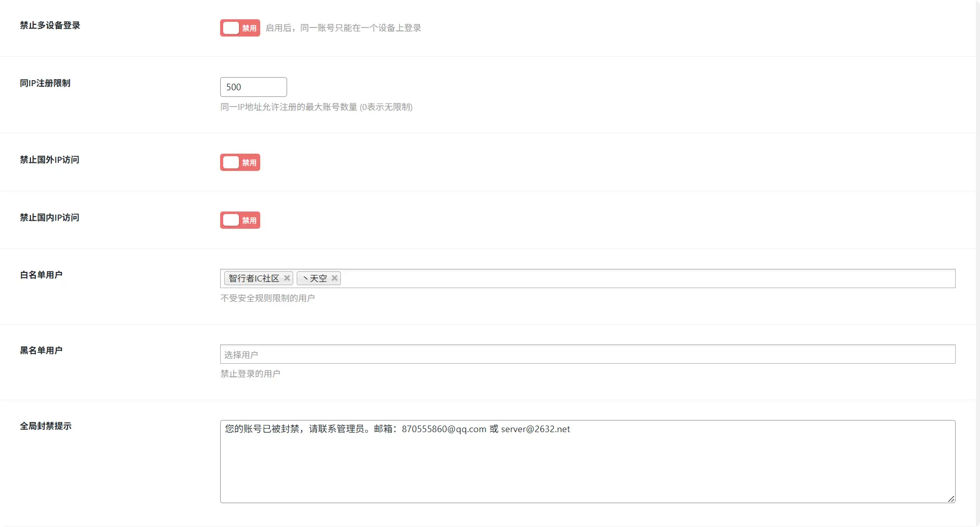Click the 禁止国外IP访问 label
The width and height of the screenshot is (980, 527).
tap(49, 160)
